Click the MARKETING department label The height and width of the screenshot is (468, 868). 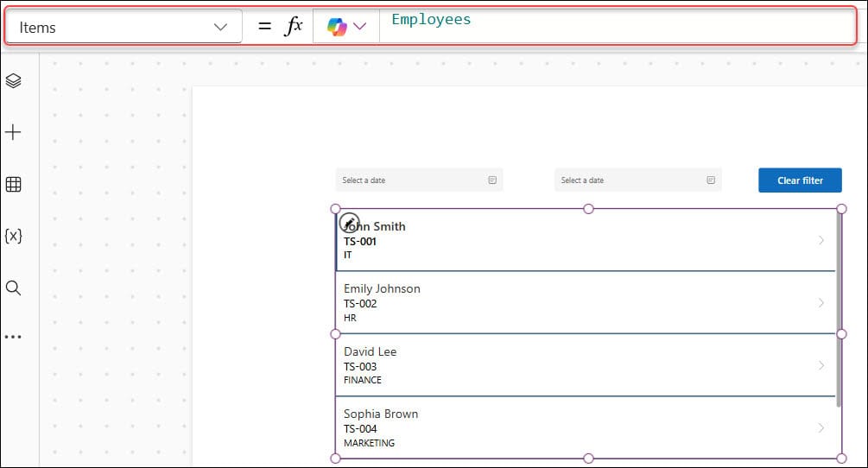coord(370,443)
